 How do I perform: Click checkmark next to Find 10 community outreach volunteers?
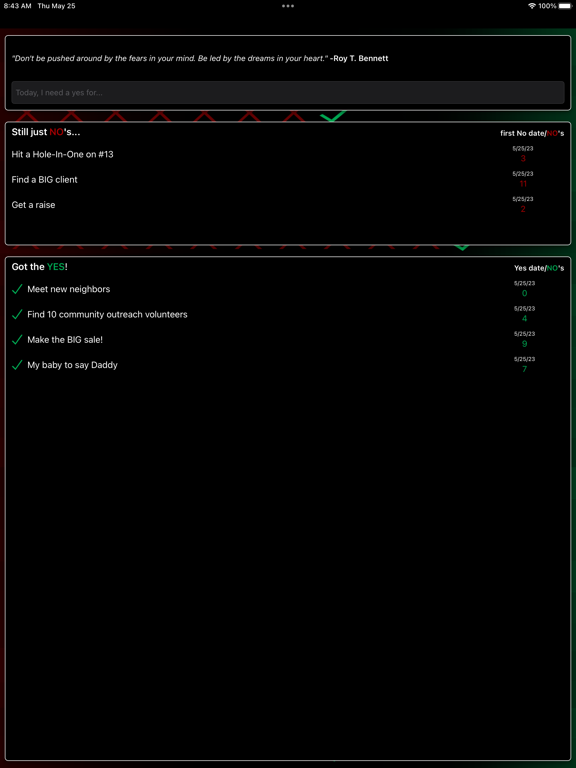pos(17,314)
